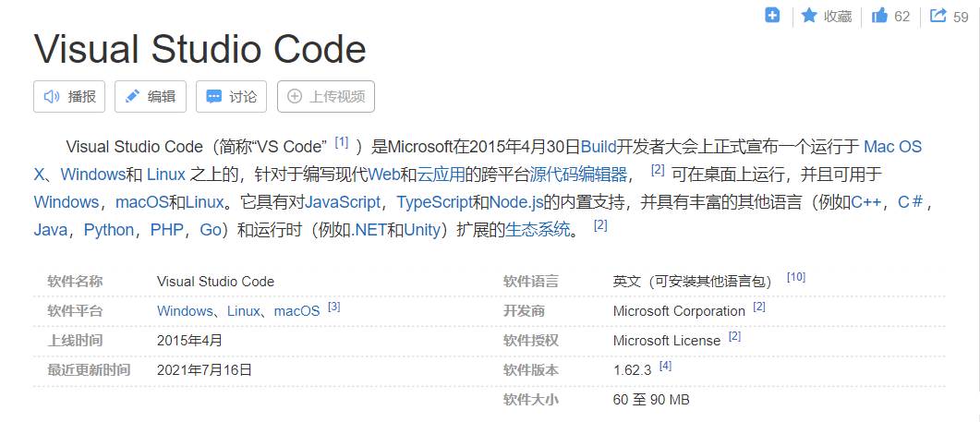Open reference [4] after version 1.62.3
This screenshot has height=422, width=980.
click(666, 366)
